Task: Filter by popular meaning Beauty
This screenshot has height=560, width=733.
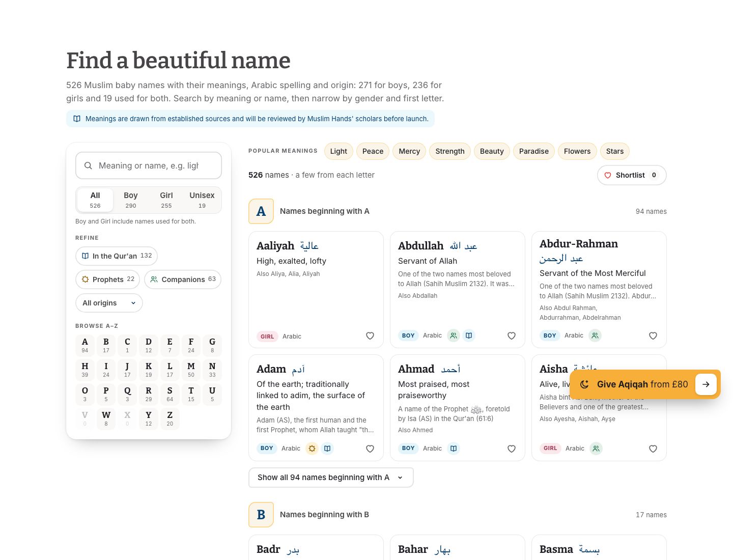Action: pyautogui.click(x=492, y=151)
